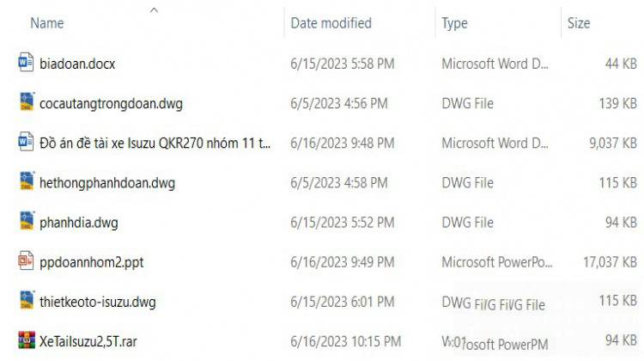Image resolution: width=644 pixels, height=361 pixels.
Task: Sort files by Date modified column
Action: (331, 23)
